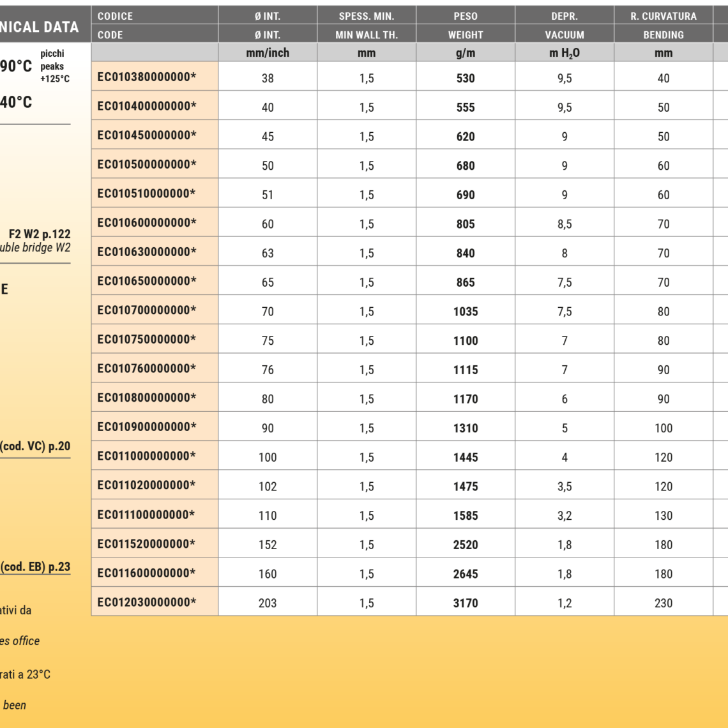Select the weight value 1035
728x728 pixels.
[x=466, y=312]
